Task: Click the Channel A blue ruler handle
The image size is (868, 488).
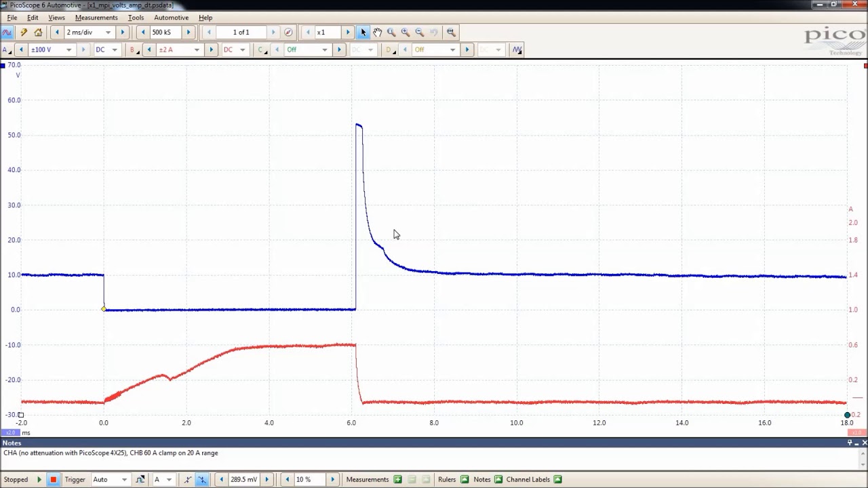Action: pyautogui.click(x=2, y=65)
